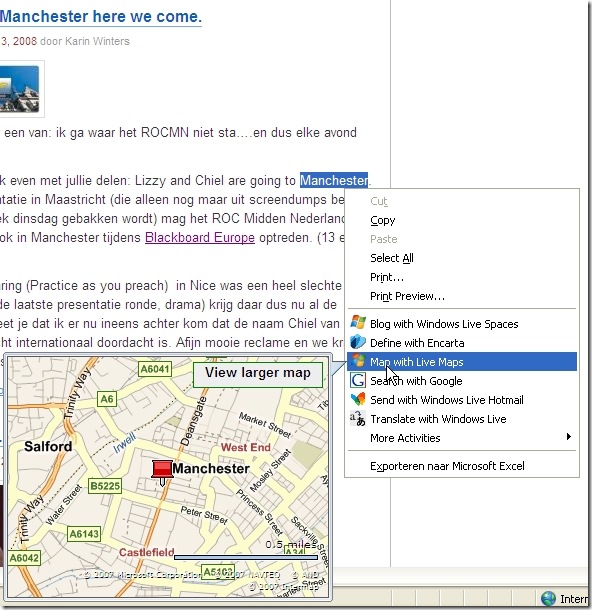Click the Translate with Windows Live icon
Viewport: 592px width, 610px height.
click(x=358, y=419)
